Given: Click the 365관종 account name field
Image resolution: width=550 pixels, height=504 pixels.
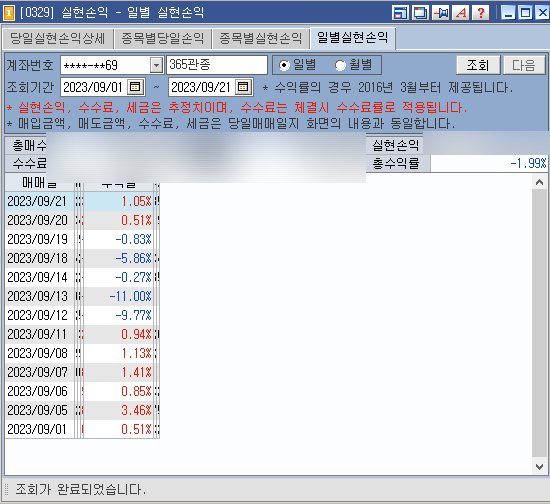Looking at the screenshot, I should point(217,65).
